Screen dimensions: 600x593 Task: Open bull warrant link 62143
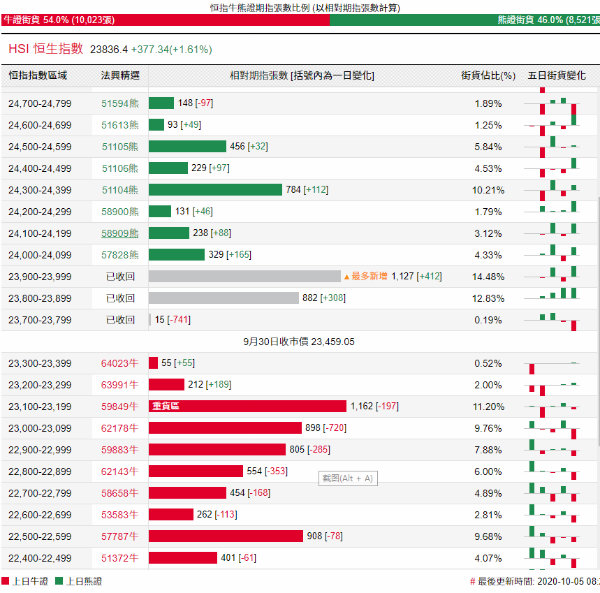coord(119,471)
